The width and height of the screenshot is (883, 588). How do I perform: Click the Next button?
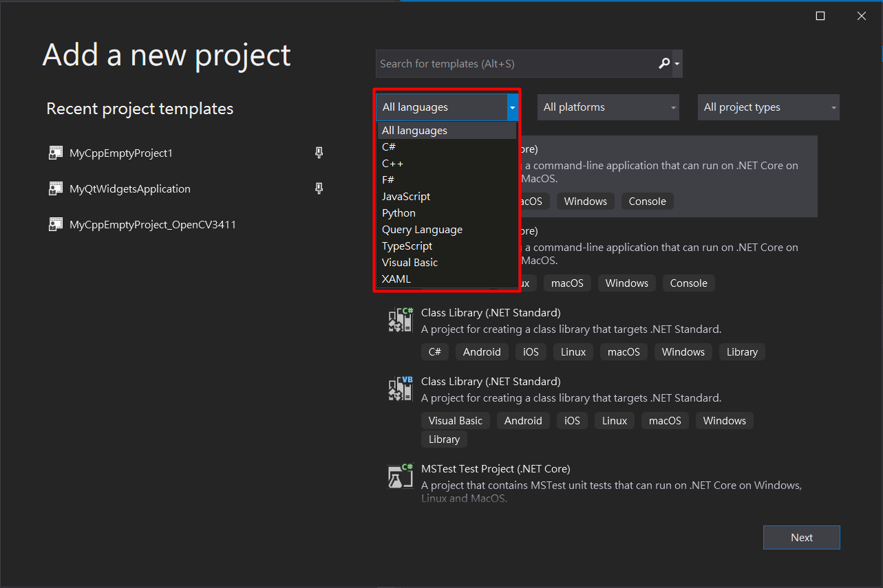(801, 538)
